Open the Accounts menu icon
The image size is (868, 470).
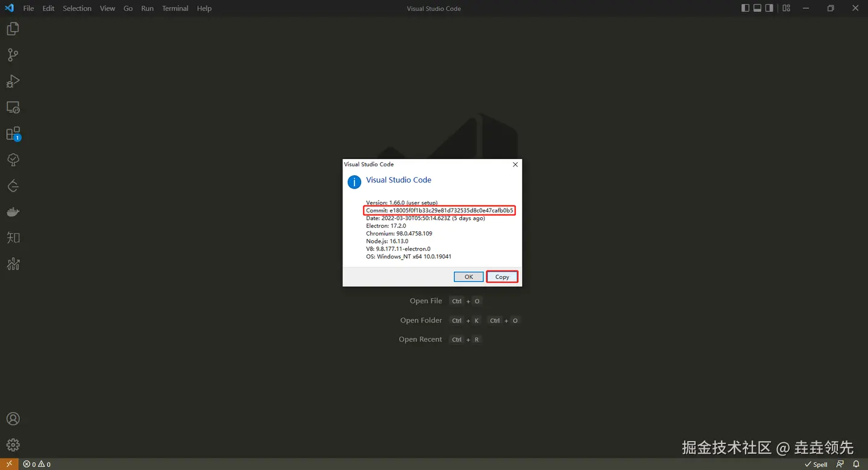[x=13, y=419]
